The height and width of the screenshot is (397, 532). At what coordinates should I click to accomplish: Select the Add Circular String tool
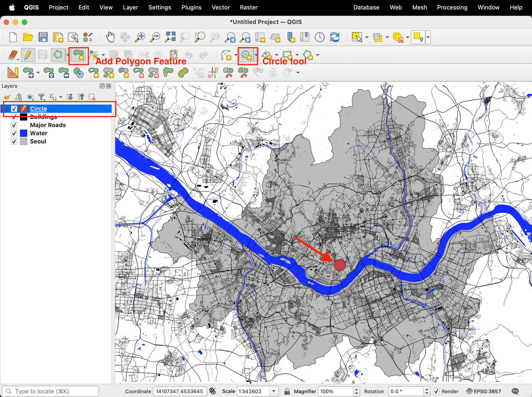[227, 55]
